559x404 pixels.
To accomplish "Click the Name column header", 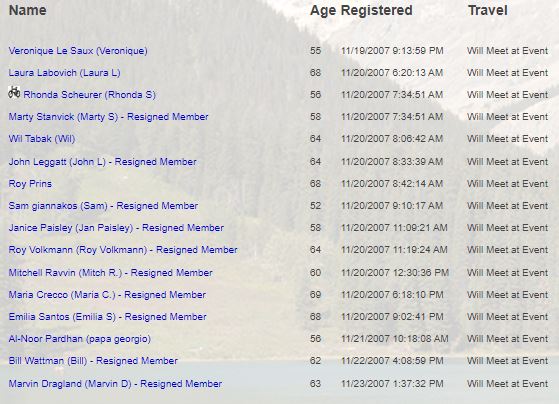I will click(x=27, y=10).
